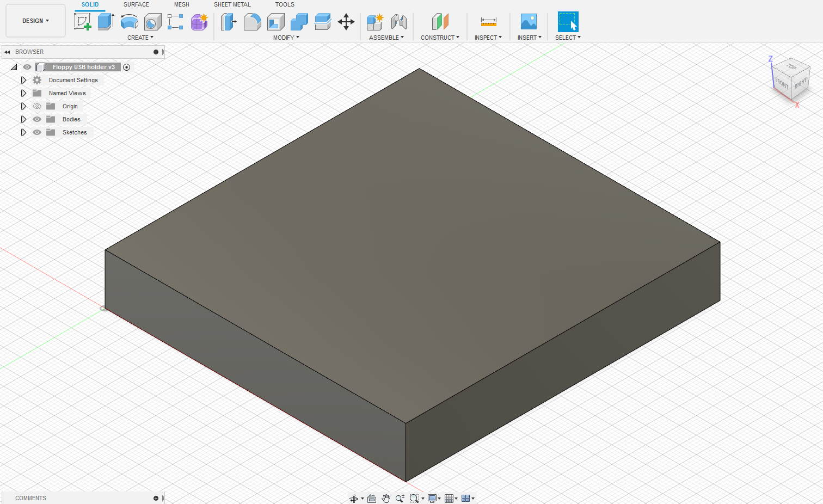Screen dimensions: 823x504
Task: Choose the Offset Plane construct tool
Action: point(440,22)
